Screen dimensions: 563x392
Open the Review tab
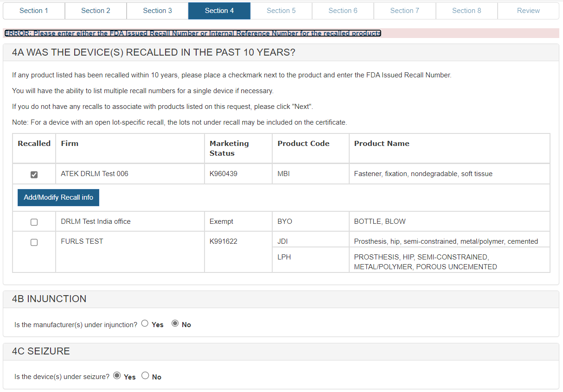point(528,11)
